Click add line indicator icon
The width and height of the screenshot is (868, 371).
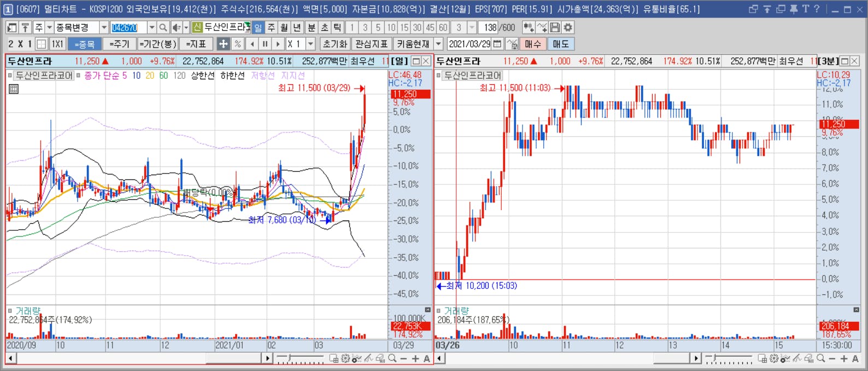[x=542, y=27]
